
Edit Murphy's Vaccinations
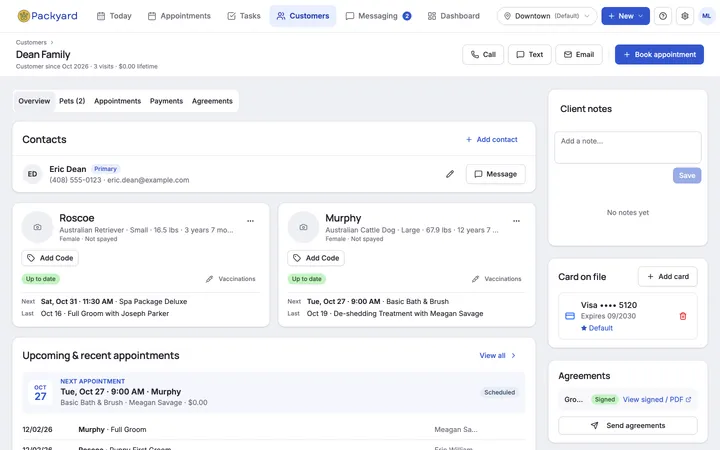click(x=497, y=279)
